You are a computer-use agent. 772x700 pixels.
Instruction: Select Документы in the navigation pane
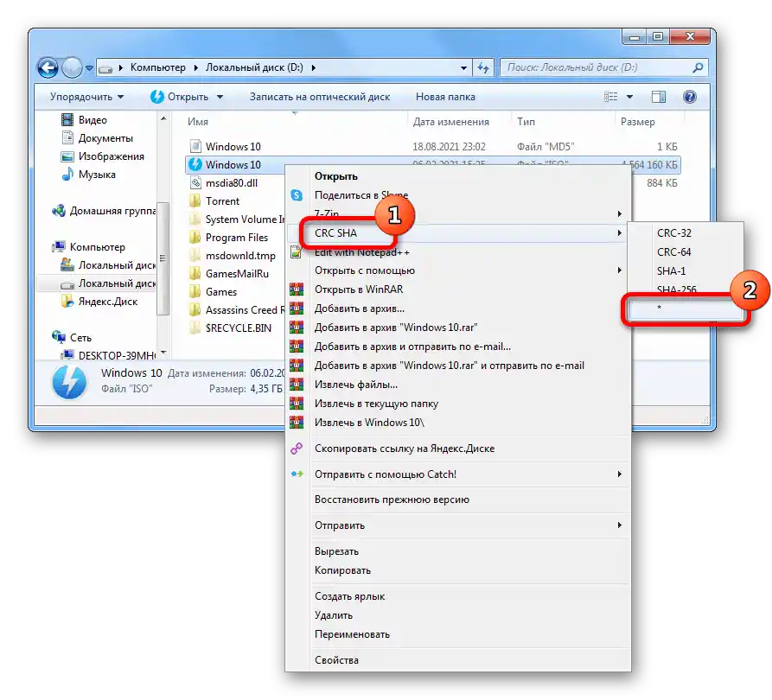coord(105,138)
